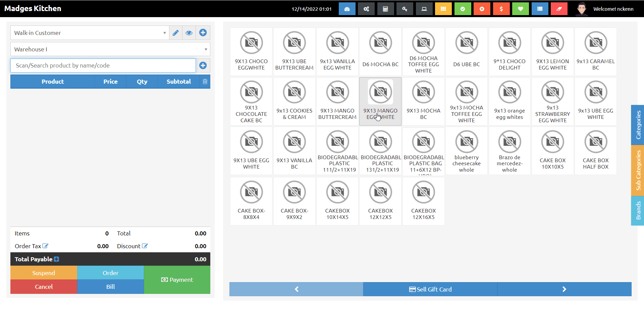Select 9X13 CHOCO EGGWHITE product
Viewport: 644px width, 313px height.
tap(251, 52)
